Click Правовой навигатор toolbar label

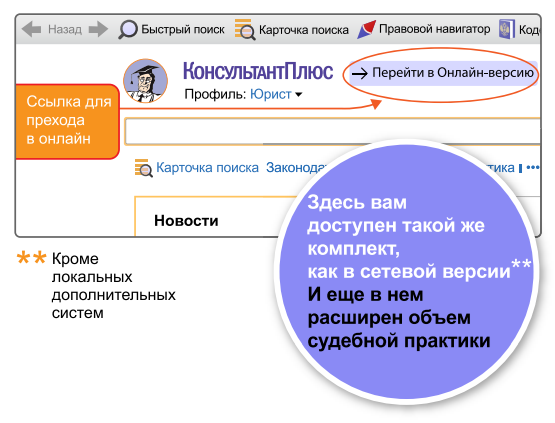[x=435, y=29]
